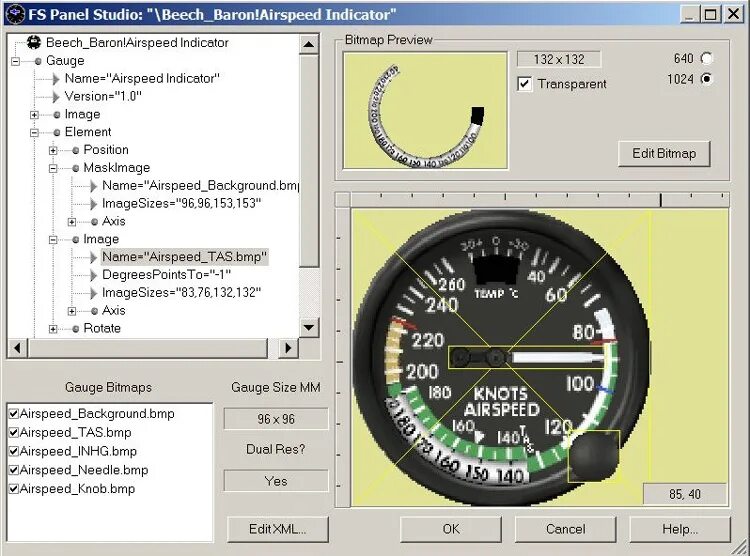Viewport: 750px width, 556px height.
Task: Expand the Axis node under MaskImage
Action: pyautogui.click(x=72, y=222)
